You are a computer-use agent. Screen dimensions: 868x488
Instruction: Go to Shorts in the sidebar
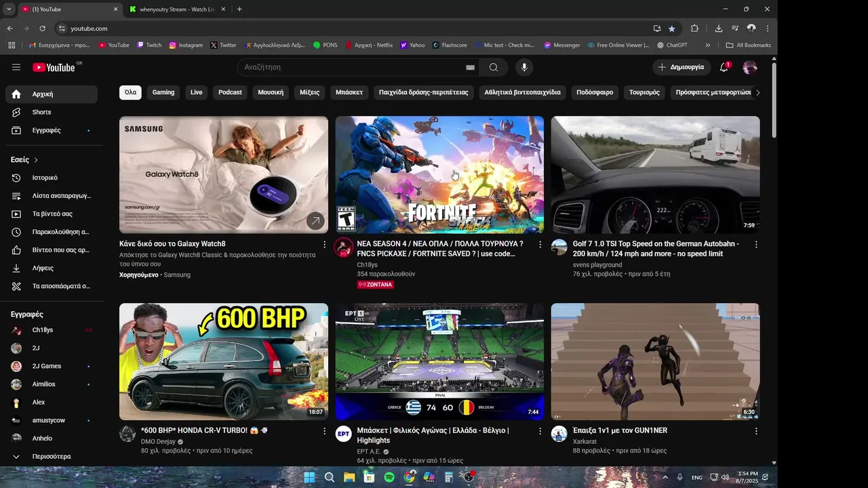click(52, 112)
